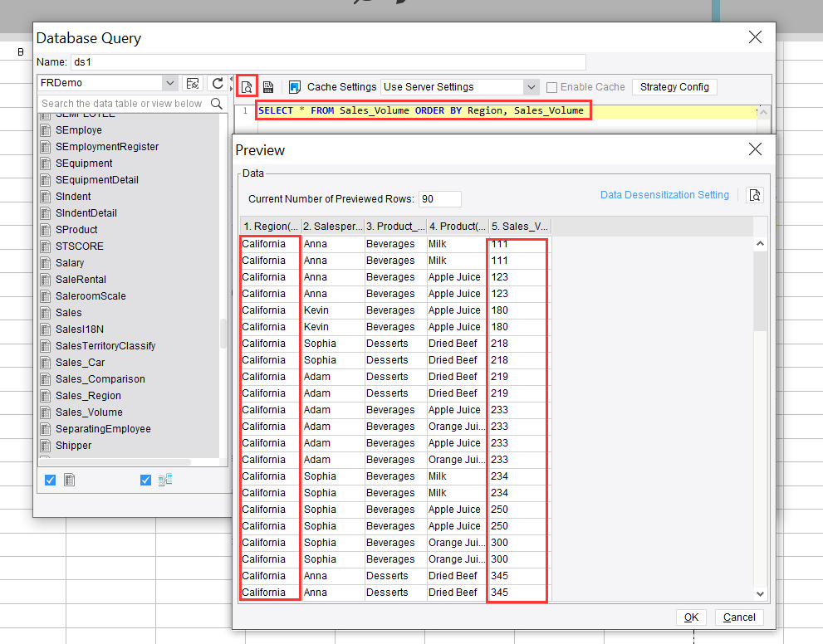Click the search magnifier in the table search box

pos(214,105)
